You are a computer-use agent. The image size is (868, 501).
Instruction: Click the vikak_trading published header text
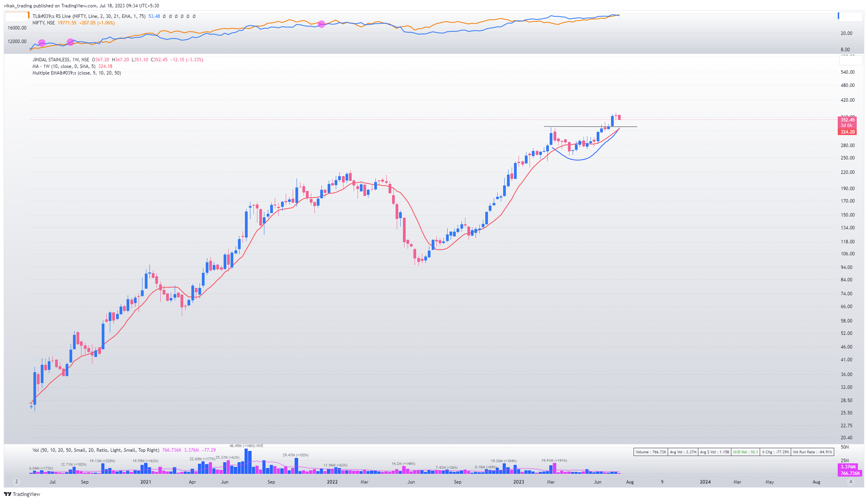click(x=81, y=6)
